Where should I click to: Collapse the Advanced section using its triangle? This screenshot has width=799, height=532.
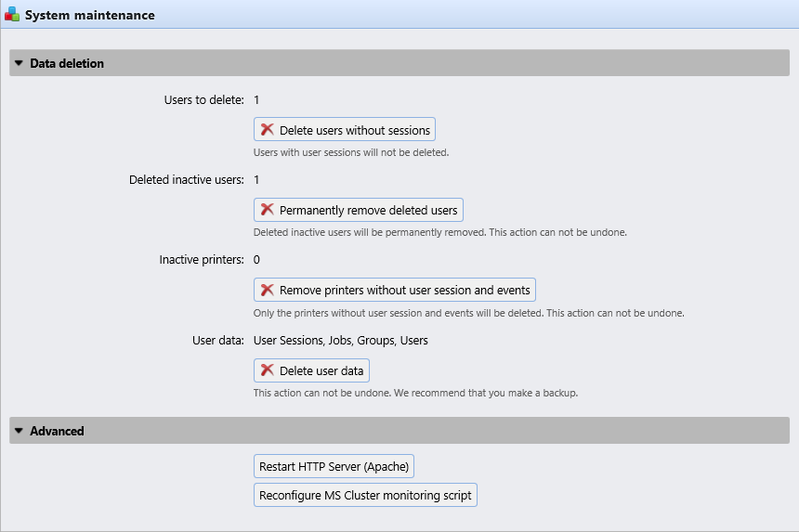(x=19, y=431)
